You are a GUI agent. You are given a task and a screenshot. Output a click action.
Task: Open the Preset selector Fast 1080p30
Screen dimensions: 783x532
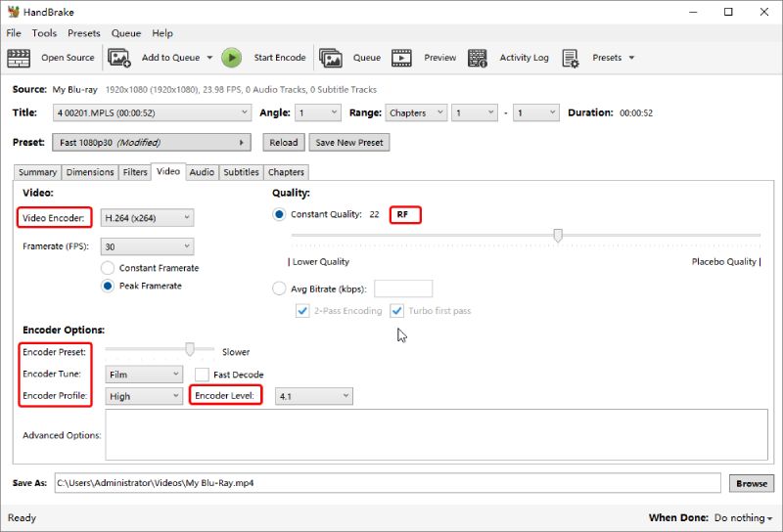(x=152, y=143)
